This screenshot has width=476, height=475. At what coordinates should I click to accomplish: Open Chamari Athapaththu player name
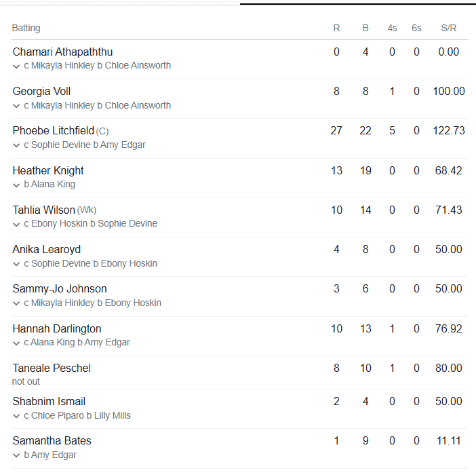point(62,52)
